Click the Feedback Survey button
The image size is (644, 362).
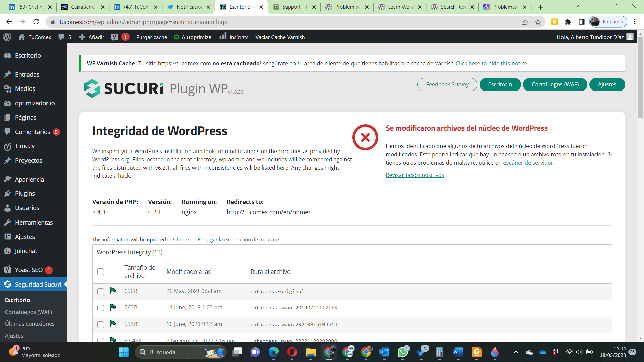[x=447, y=84]
